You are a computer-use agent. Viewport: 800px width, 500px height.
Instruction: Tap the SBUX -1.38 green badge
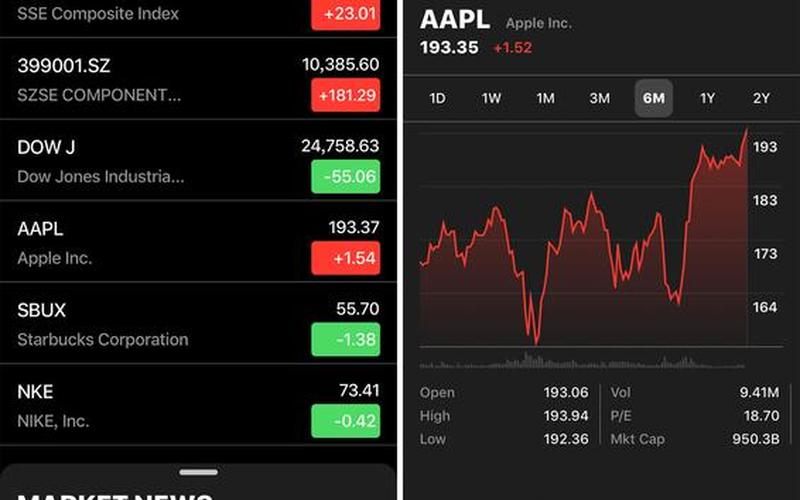coord(345,339)
